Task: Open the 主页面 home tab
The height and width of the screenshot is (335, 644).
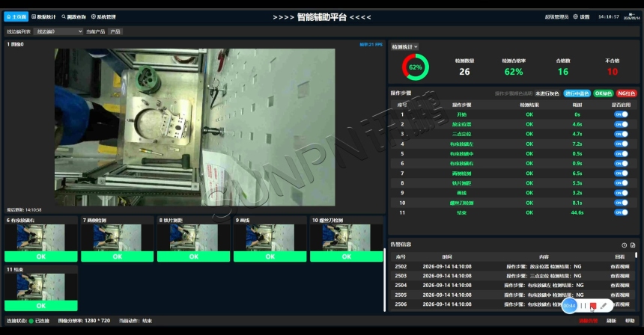Action: (16, 16)
